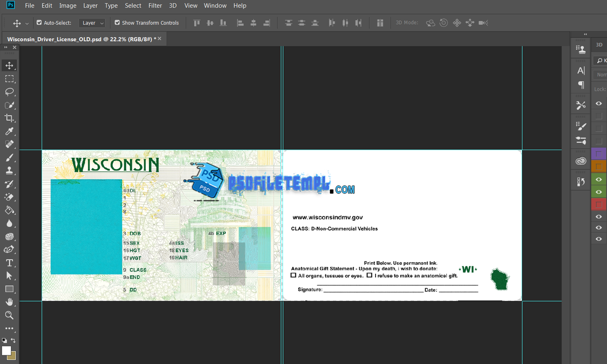Select the Eraser tool
This screenshot has width=607, height=364.
pos(9,197)
